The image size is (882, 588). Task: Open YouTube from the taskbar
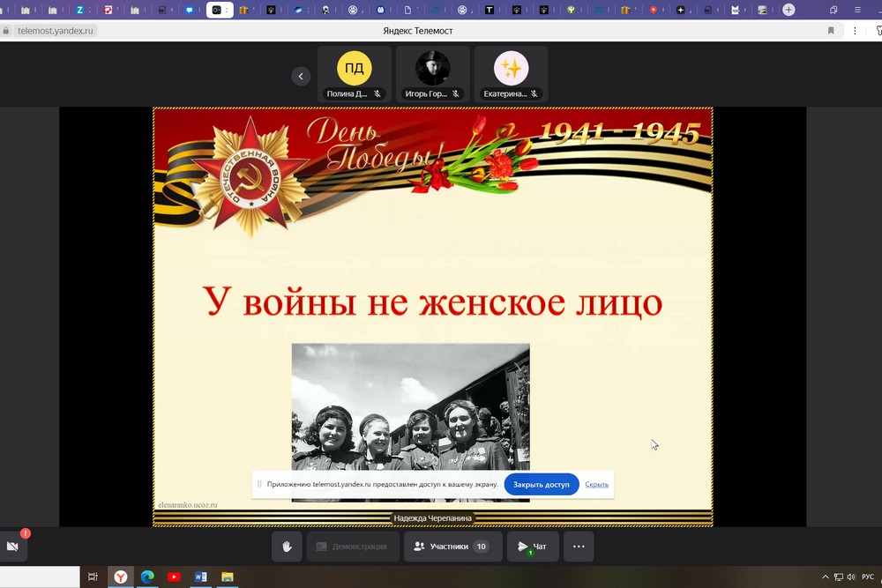(x=174, y=577)
